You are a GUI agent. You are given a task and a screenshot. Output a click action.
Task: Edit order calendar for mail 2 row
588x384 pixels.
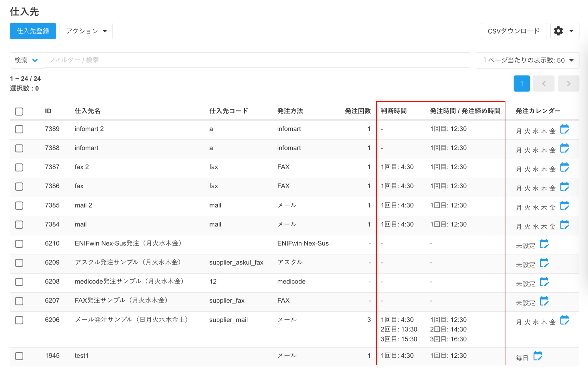coord(564,206)
